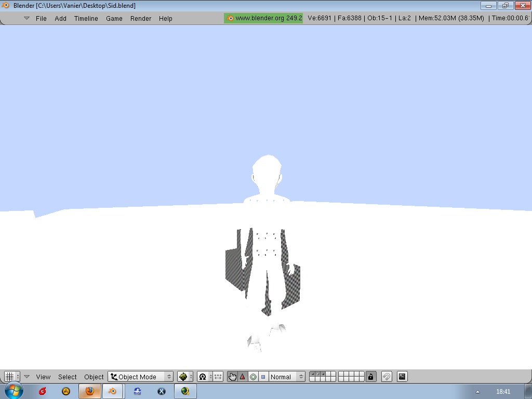Click the pivot point horseshoe icon

pyautogui.click(x=203, y=377)
